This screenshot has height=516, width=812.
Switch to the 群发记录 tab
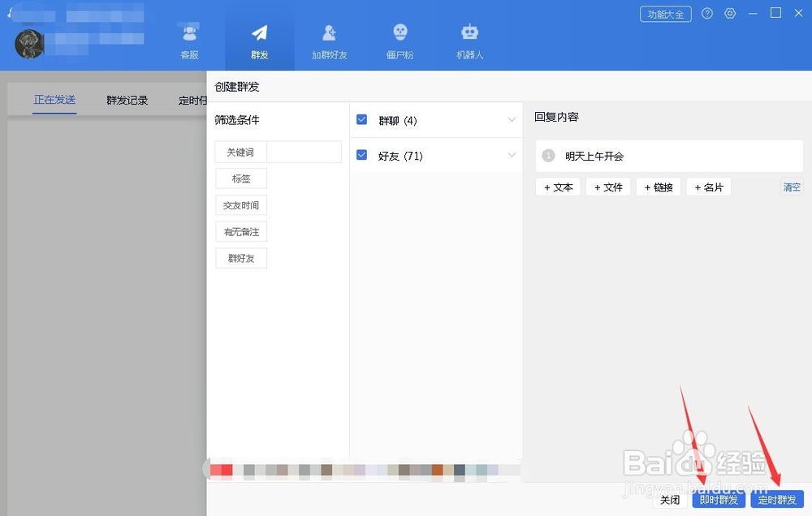click(x=127, y=100)
